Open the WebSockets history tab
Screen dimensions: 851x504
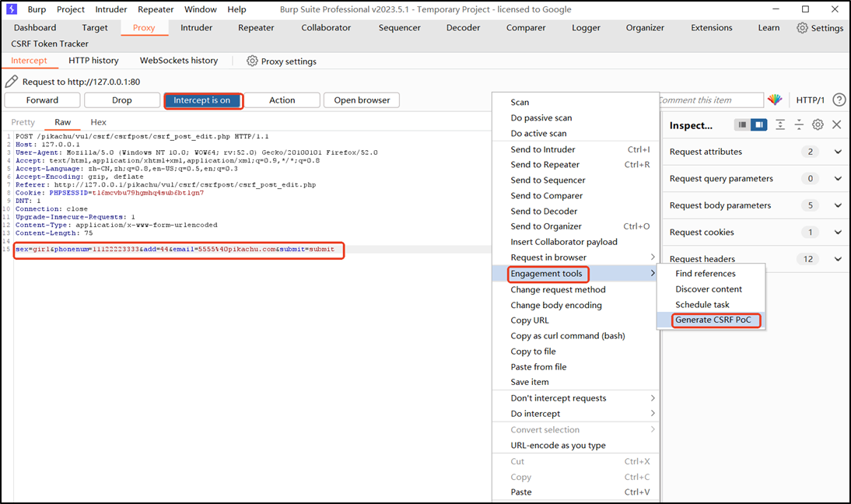click(x=179, y=61)
